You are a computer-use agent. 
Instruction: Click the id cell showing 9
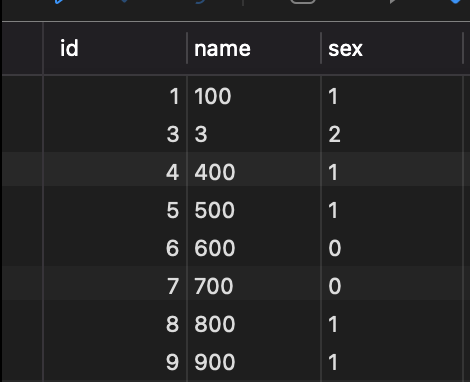(x=115, y=362)
